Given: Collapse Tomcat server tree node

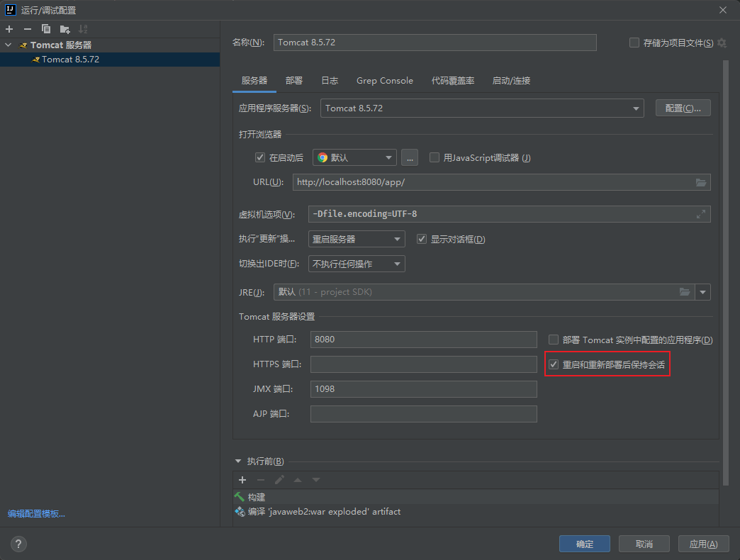Looking at the screenshot, I should [x=8, y=45].
